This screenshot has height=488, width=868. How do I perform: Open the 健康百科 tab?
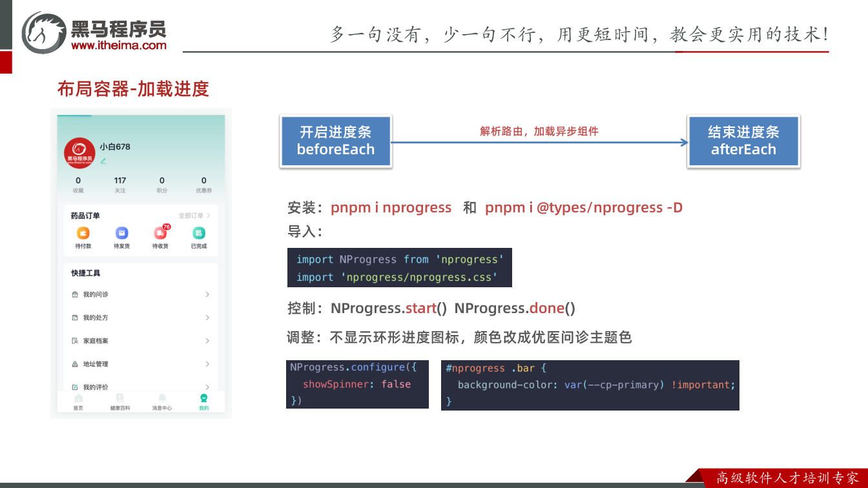(x=120, y=402)
